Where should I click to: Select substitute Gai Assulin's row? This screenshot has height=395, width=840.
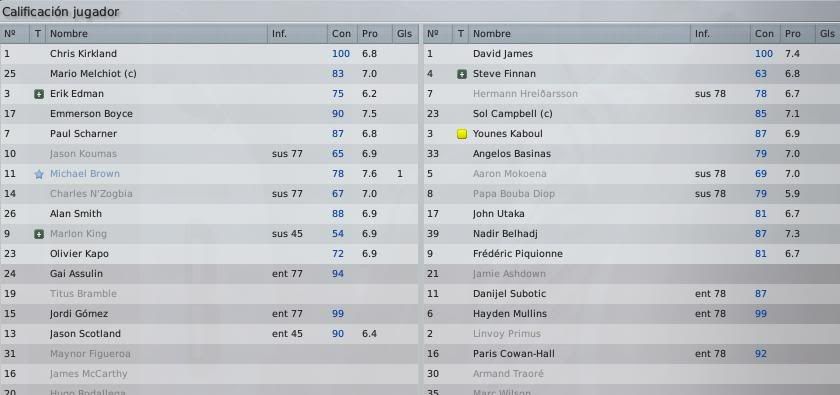click(209, 274)
